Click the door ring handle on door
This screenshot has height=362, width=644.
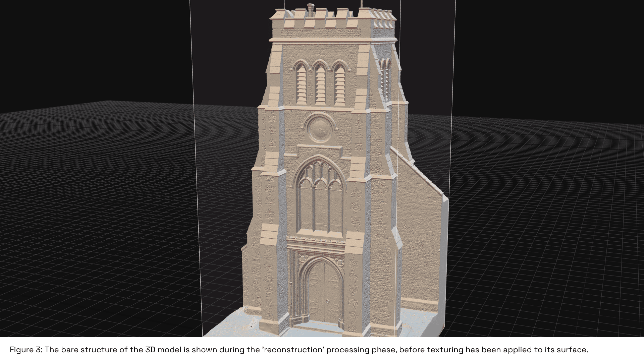327,302
